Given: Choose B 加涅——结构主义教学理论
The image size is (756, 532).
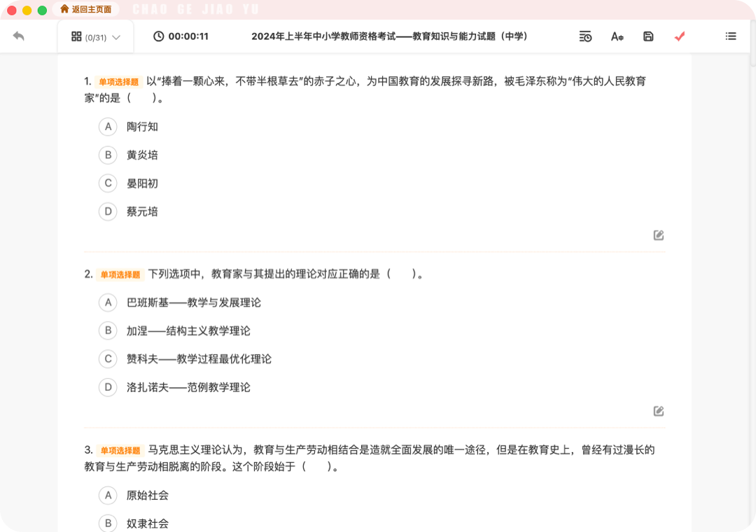Looking at the screenshot, I should tap(108, 330).
